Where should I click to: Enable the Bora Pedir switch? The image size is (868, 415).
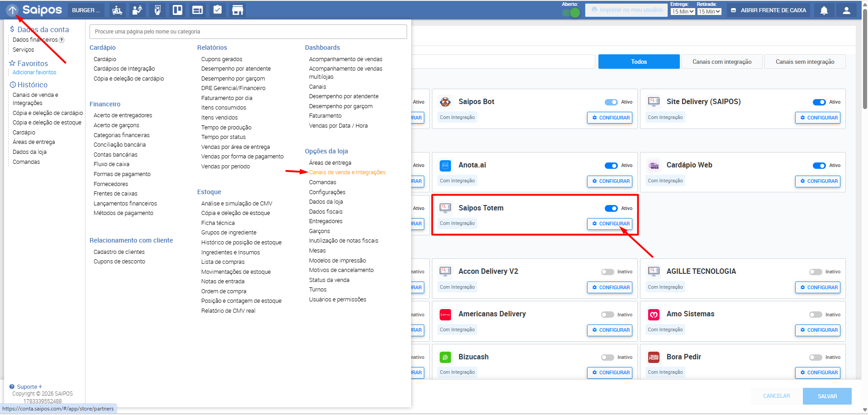(x=816, y=358)
